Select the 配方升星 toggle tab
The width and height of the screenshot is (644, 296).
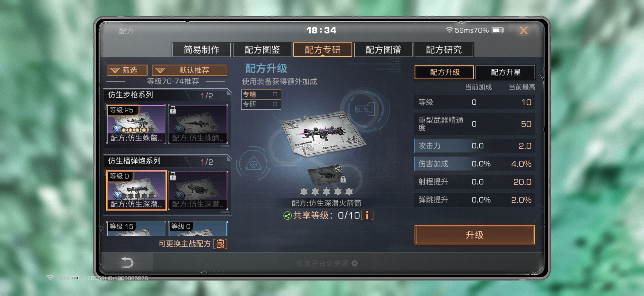click(505, 72)
